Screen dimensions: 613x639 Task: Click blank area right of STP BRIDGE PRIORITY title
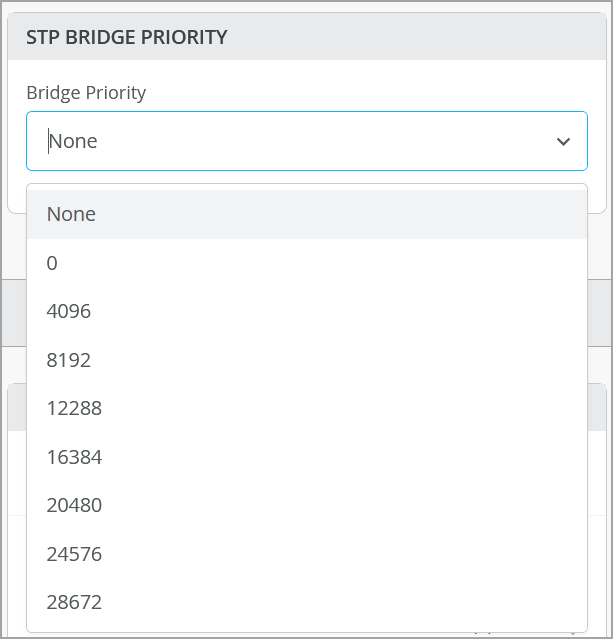pyautogui.click(x=420, y=37)
